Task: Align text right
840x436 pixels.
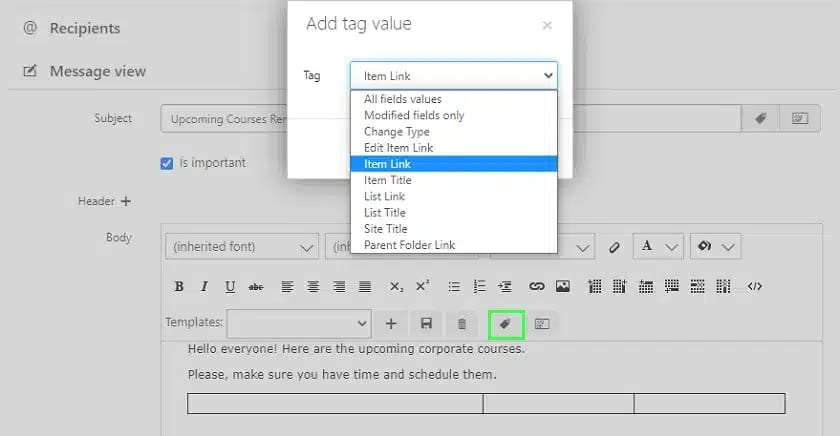Action: (339, 287)
